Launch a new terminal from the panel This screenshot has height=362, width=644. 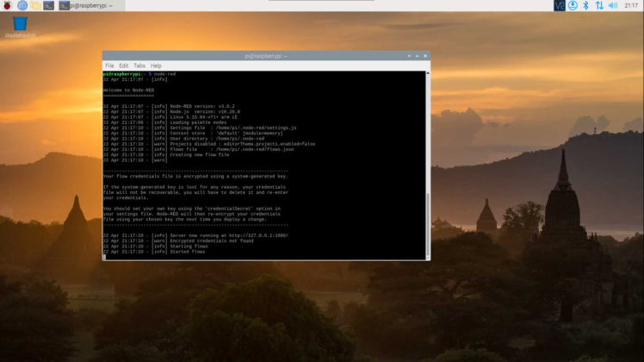[x=49, y=5]
